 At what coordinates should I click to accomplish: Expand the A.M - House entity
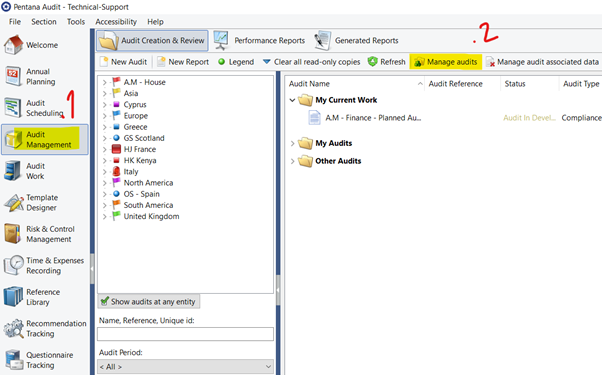104,83
